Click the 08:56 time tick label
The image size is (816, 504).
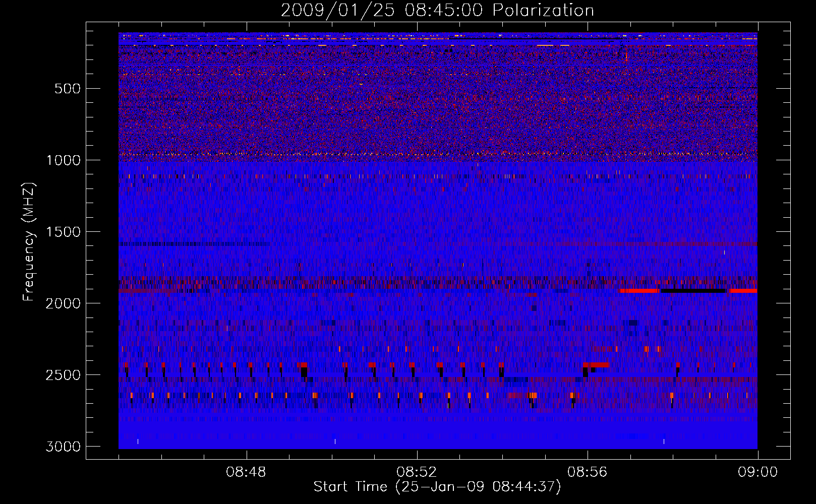587,472
